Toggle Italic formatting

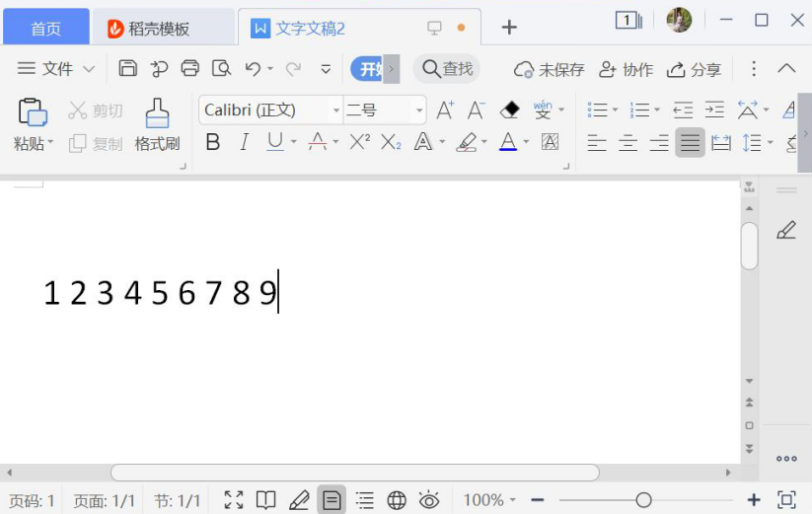[x=244, y=141]
